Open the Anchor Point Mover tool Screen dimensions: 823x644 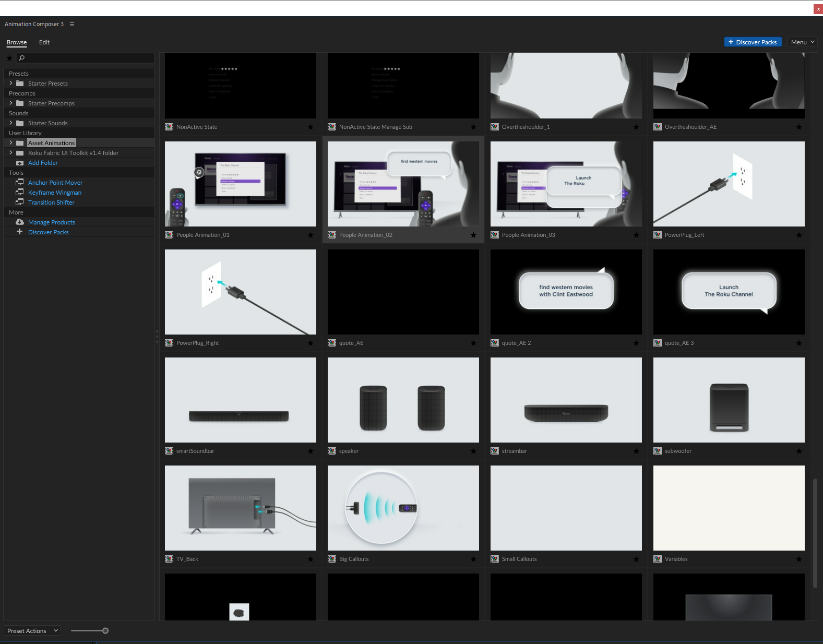point(55,183)
